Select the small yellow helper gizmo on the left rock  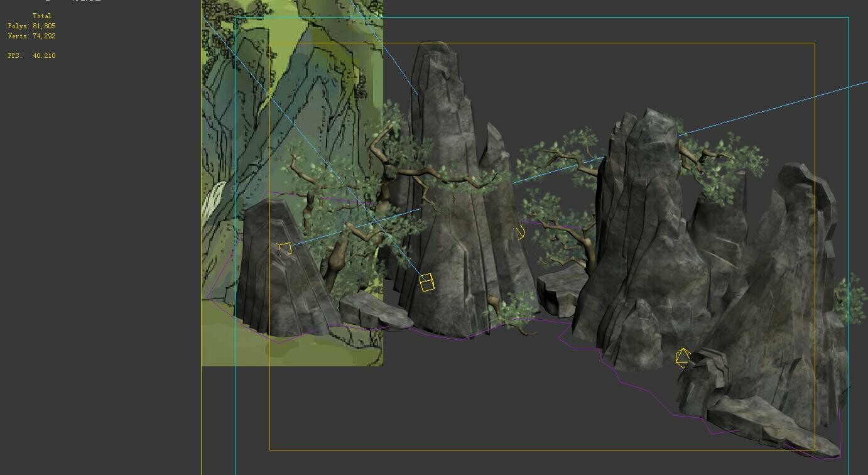coord(284,249)
